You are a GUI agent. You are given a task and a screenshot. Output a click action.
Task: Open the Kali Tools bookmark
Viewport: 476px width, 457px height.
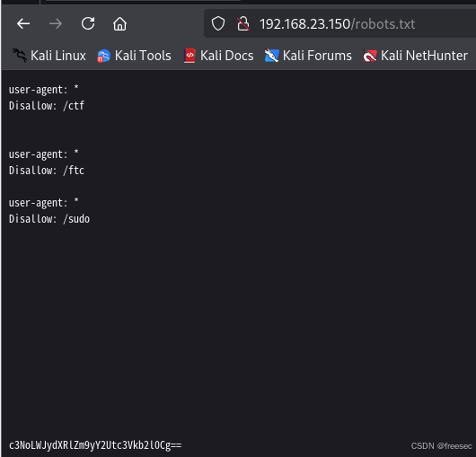tap(134, 56)
